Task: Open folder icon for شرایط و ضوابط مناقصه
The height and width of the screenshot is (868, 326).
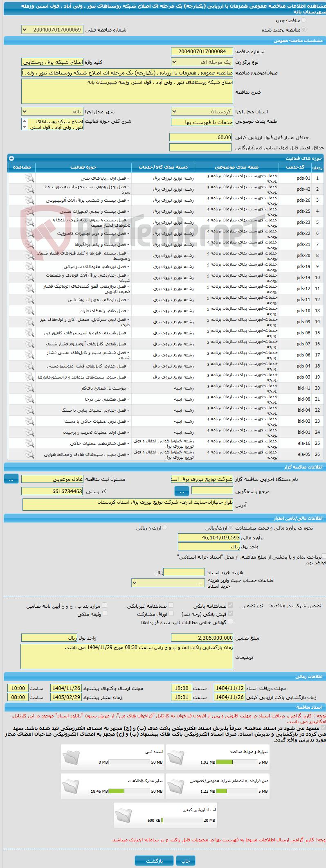Action: (176, 758)
